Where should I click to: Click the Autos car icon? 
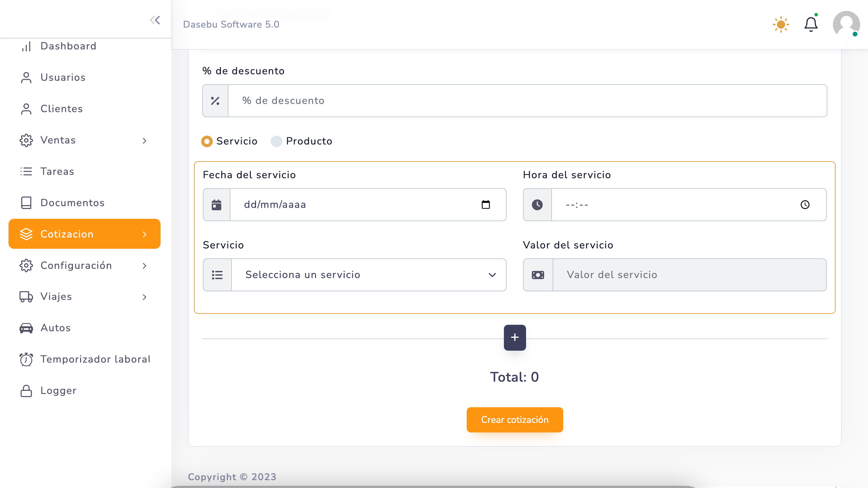[26, 328]
